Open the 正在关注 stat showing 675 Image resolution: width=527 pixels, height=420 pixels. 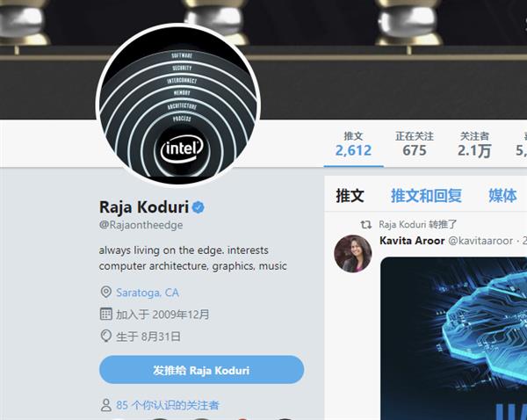415,145
